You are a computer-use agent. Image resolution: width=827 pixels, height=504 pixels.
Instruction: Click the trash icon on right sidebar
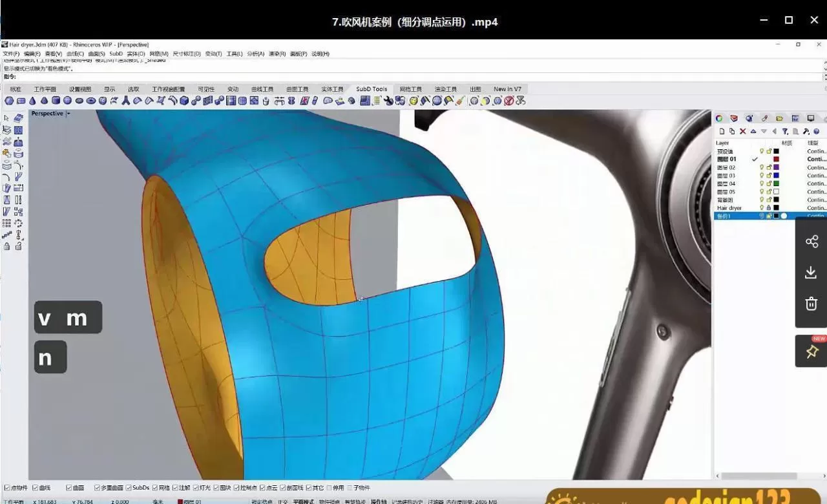point(811,304)
